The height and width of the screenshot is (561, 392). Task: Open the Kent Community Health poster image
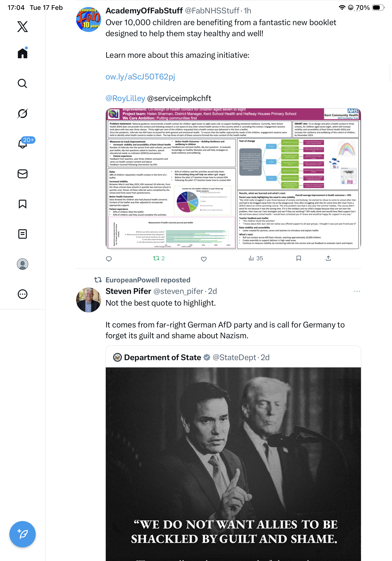point(233,179)
